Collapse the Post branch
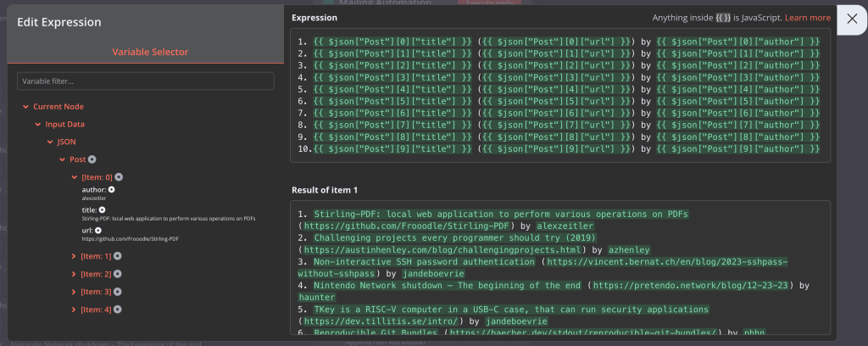Viewport: 868px width, 346px height. 62,159
